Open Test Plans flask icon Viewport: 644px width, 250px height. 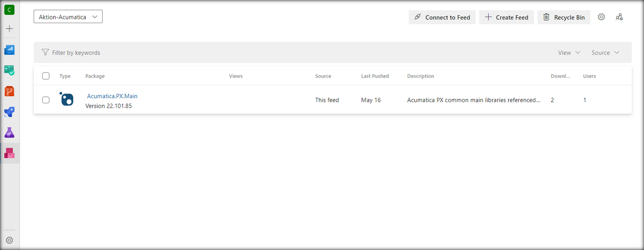tap(9, 133)
